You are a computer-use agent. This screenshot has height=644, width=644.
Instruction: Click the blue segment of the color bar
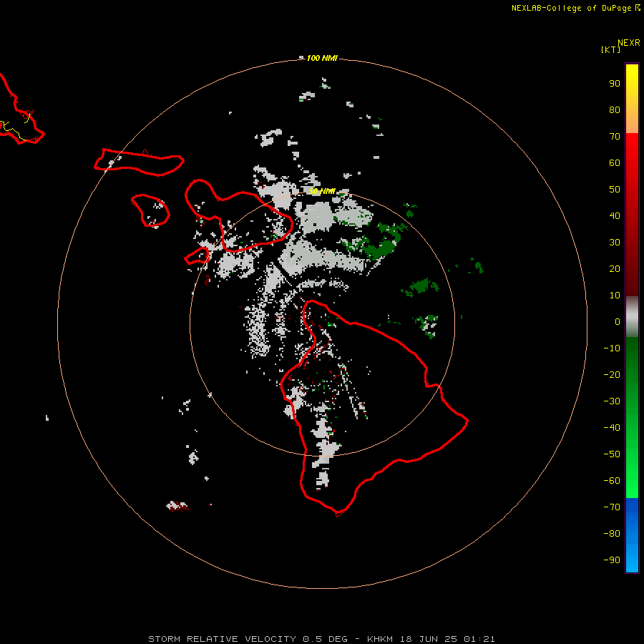click(632, 535)
